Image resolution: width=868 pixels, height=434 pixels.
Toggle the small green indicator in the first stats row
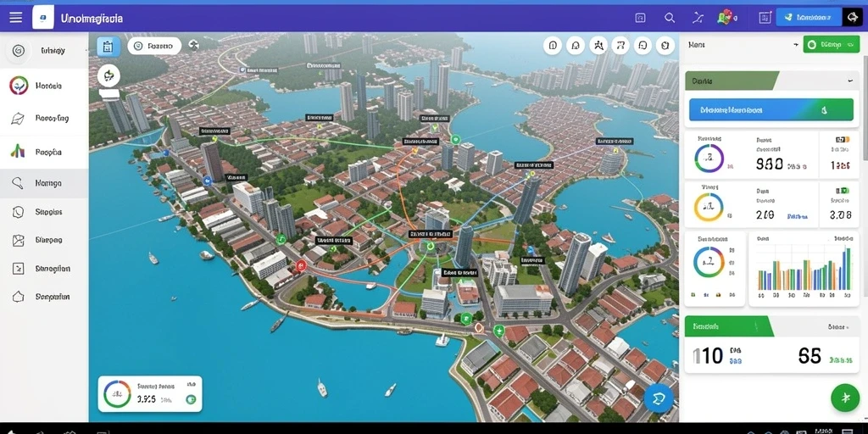click(842, 140)
